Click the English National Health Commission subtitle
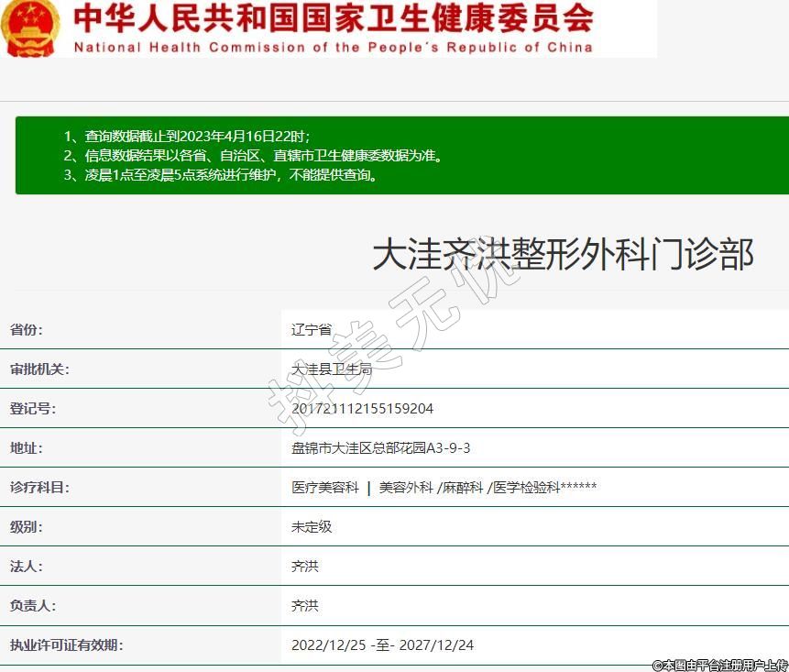 click(333, 47)
